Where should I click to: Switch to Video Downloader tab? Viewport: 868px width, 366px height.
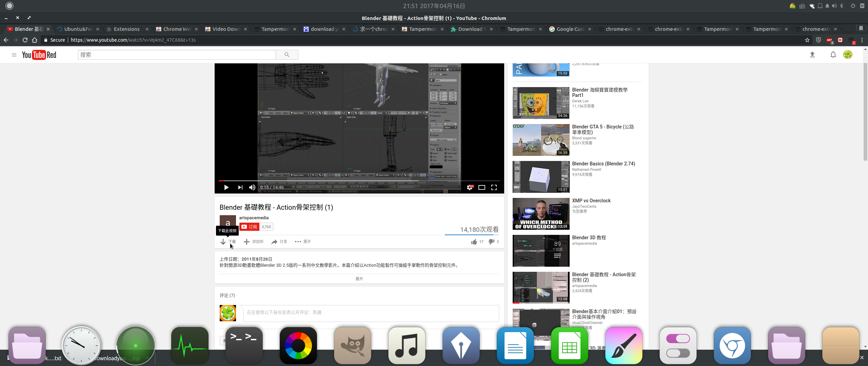(226, 29)
